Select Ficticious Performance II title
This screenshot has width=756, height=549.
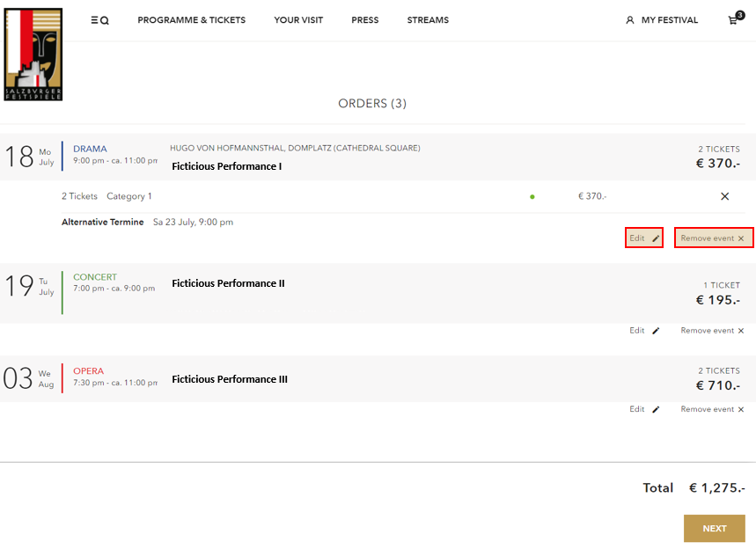(228, 283)
